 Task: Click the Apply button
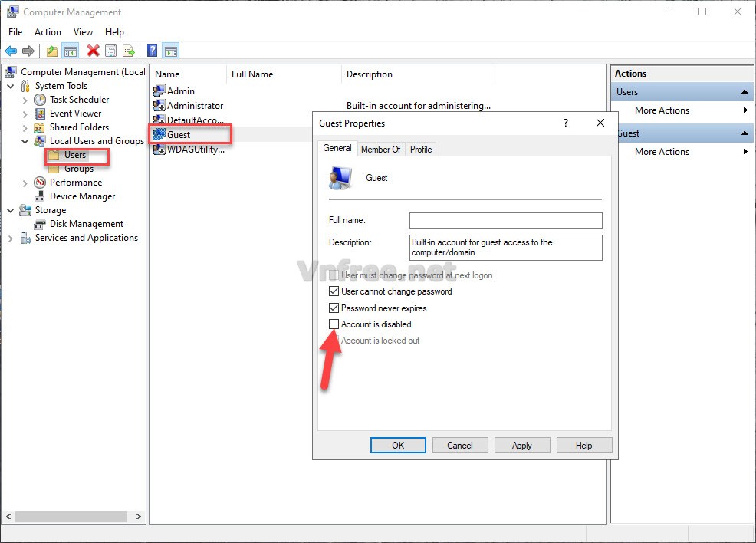(x=522, y=445)
